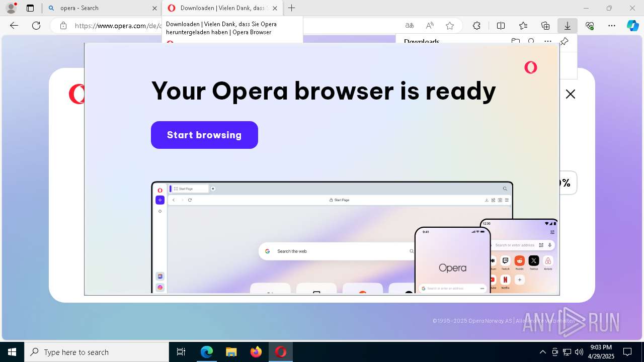Toggle the Downloads toolbar button
644x362 pixels.
coord(568,26)
